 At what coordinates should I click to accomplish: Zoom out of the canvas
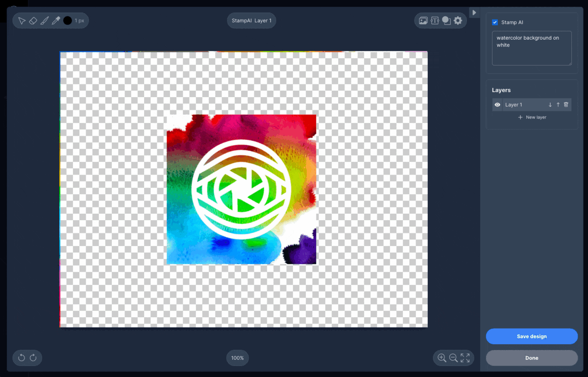[453, 358]
